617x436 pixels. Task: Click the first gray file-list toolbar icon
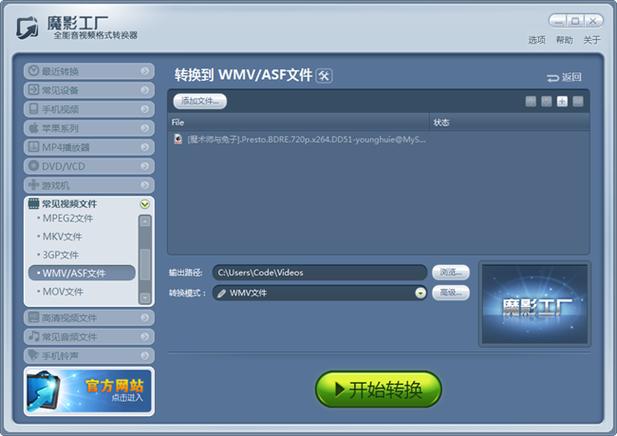coord(530,102)
